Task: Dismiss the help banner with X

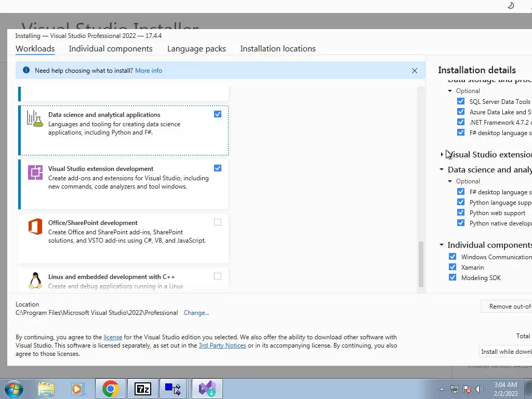Action: tap(415, 71)
